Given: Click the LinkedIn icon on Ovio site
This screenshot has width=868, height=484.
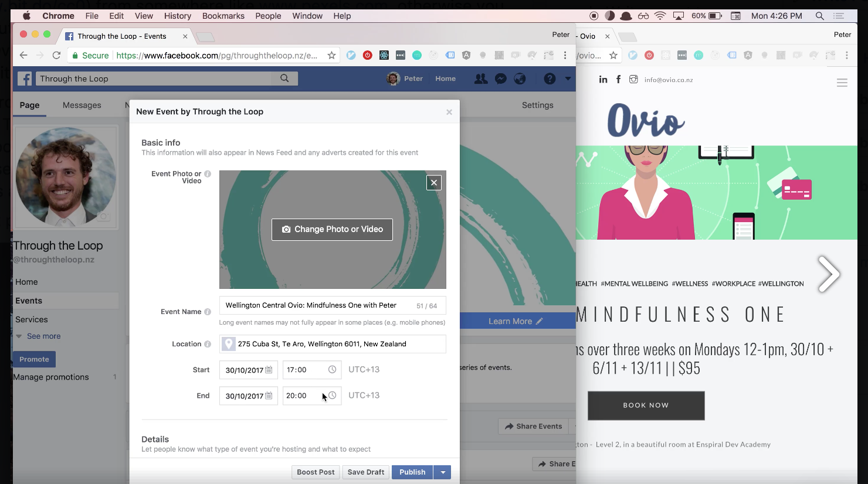Looking at the screenshot, I should click(603, 80).
